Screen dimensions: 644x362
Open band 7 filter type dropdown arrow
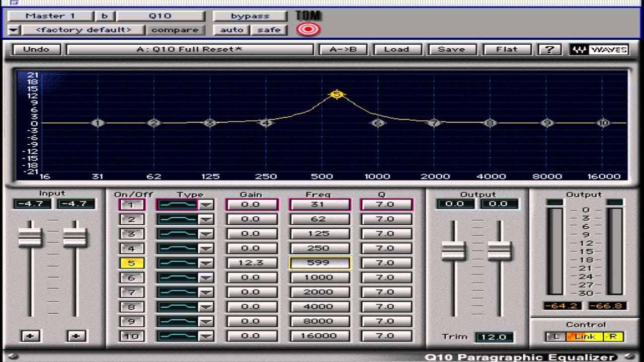206,292
